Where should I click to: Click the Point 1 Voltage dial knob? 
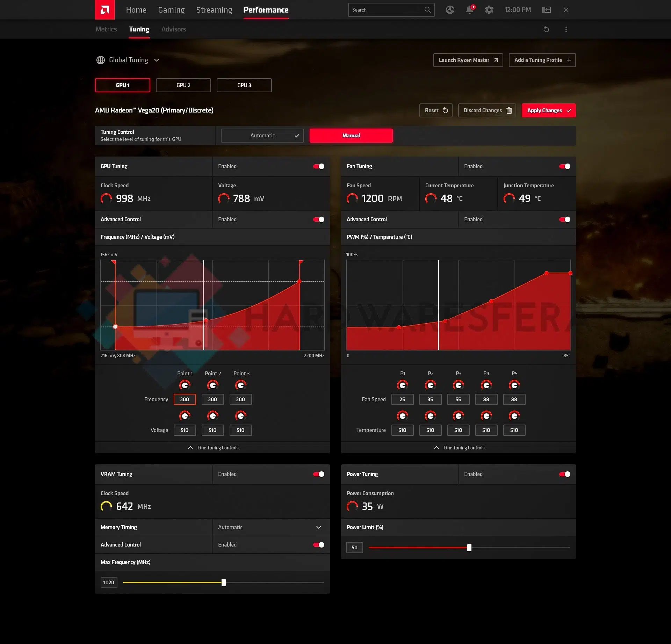[x=185, y=416]
